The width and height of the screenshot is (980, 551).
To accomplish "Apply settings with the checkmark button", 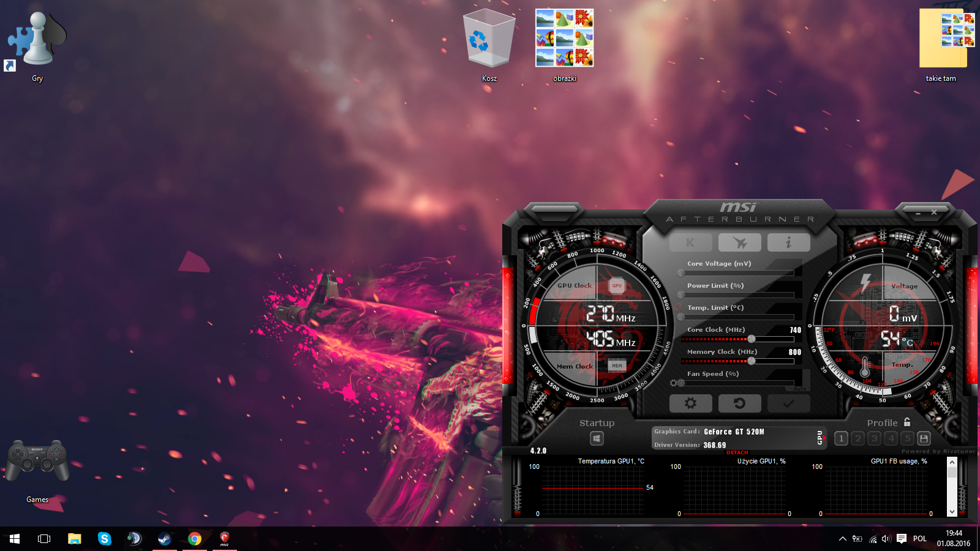I will click(x=789, y=403).
